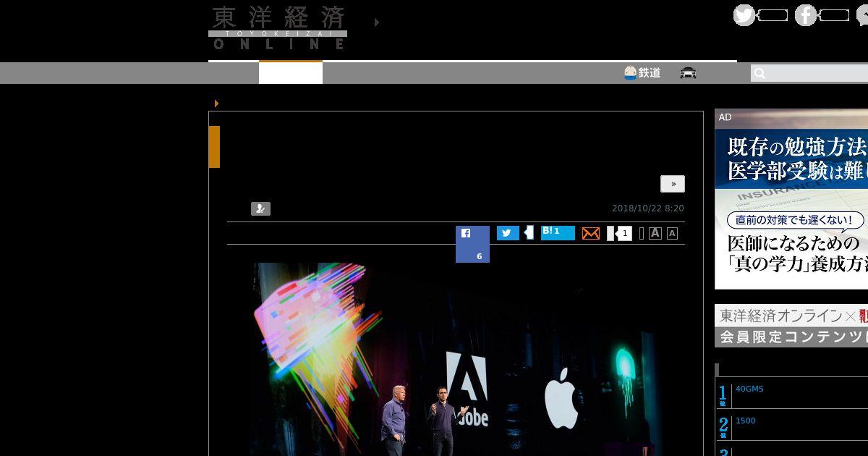The width and height of the screenshot is (868, 456).
Task: Open ranking item 2 titled 1500
Action: (x=746, y=421)
